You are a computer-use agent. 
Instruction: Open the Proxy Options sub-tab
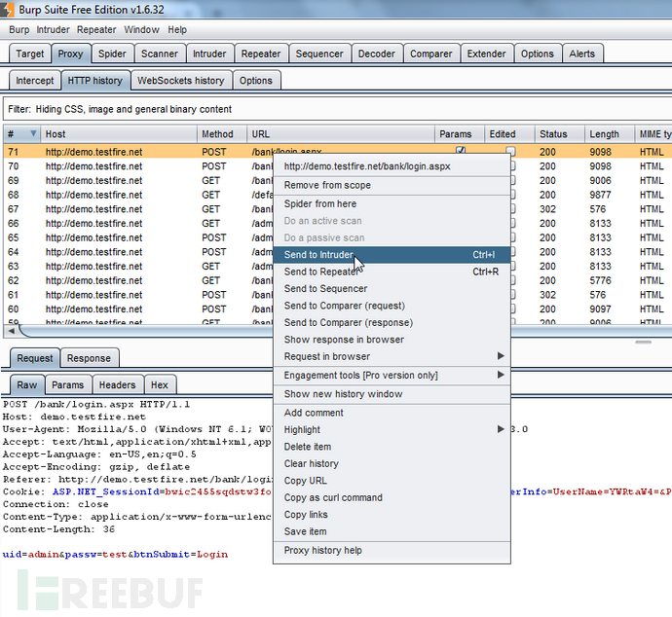[256, 81]
